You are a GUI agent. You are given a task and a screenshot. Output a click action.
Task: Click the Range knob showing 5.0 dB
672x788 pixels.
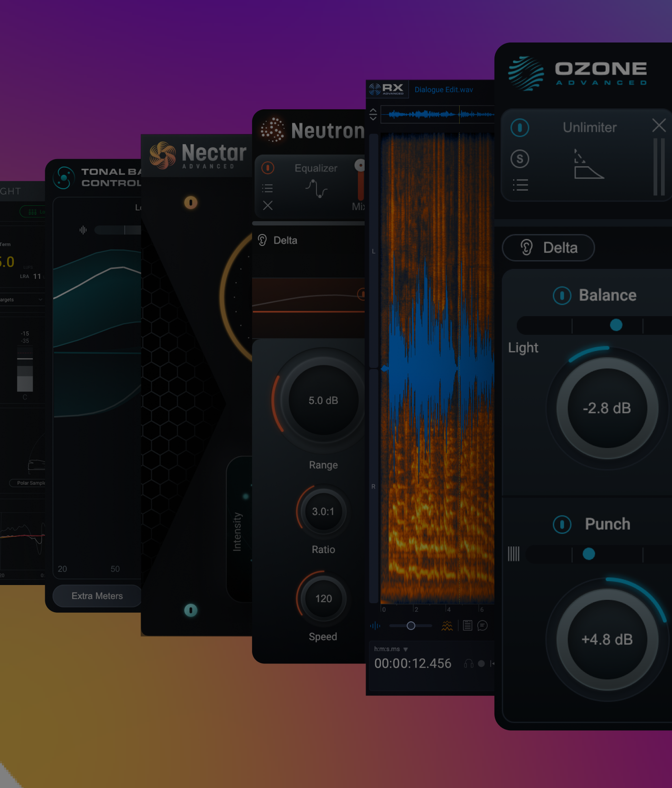point(323,400)
